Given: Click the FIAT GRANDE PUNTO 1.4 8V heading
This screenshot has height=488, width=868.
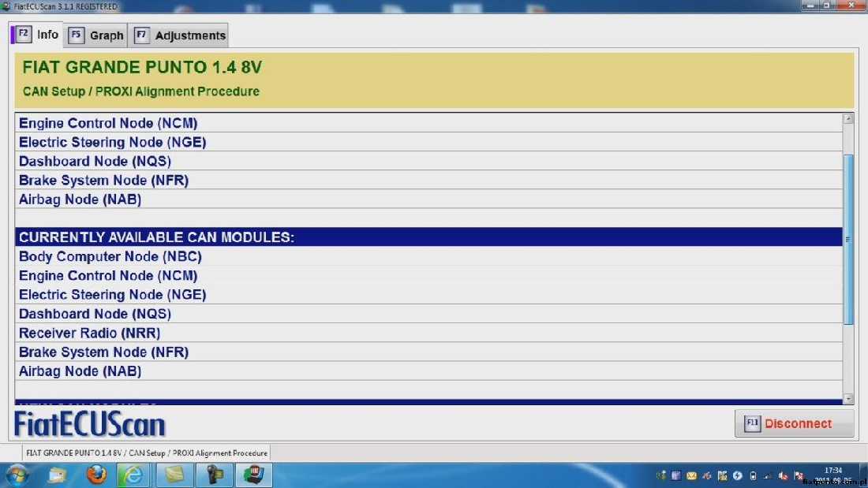Looking at the screenshot, I should pyautogui.click(x=142, y=68).
